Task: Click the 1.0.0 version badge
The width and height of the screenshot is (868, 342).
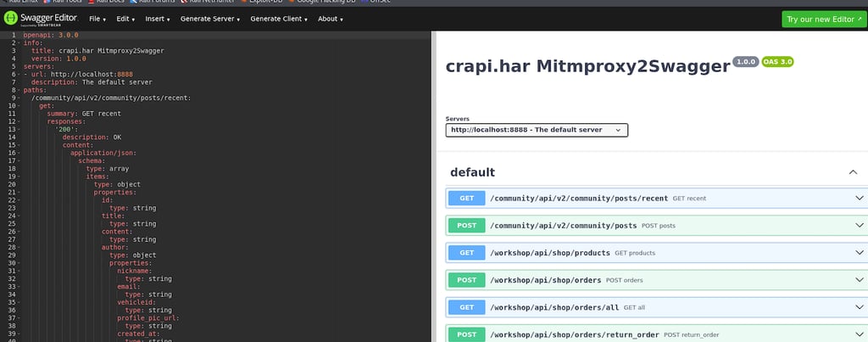Action: click(x=745, y=62)
